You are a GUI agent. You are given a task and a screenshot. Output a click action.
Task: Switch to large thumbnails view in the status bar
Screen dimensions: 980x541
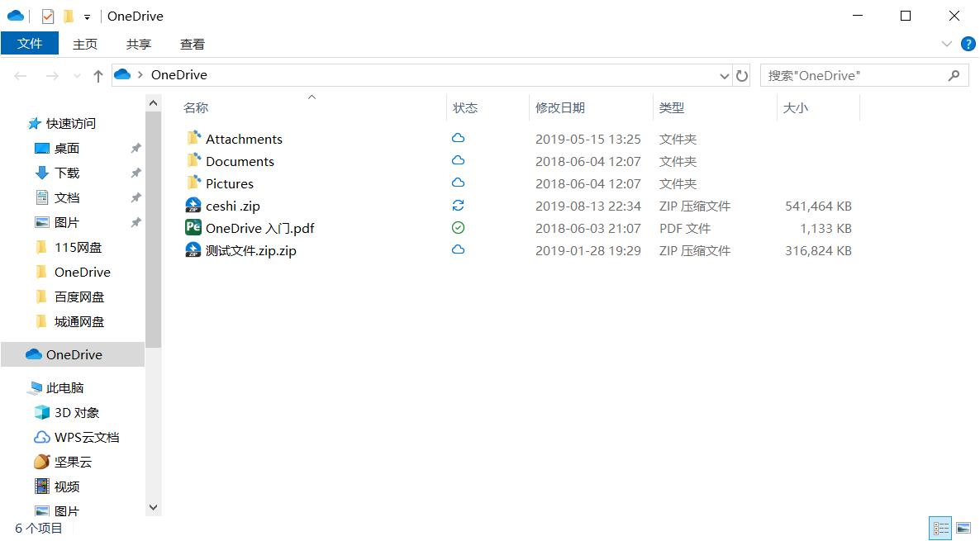point(963,527)
